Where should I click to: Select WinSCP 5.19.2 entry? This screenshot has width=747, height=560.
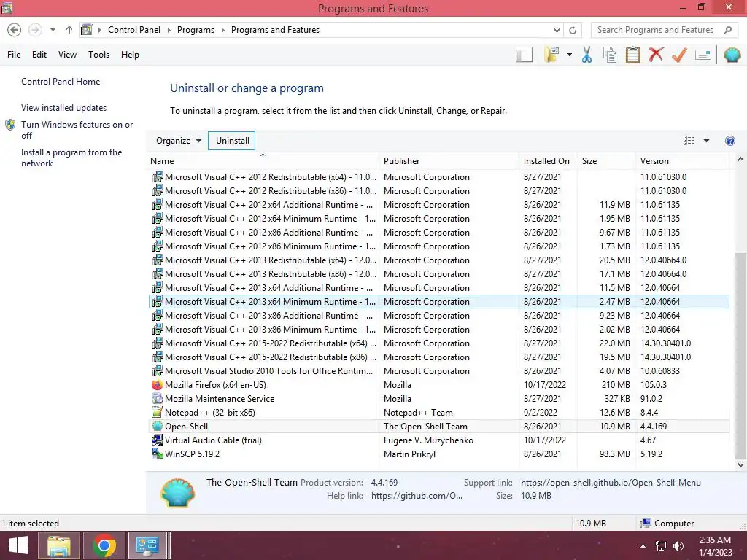(438, 454)
